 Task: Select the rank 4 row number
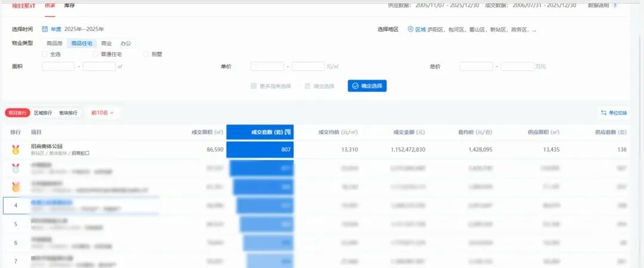click(16, 205)
